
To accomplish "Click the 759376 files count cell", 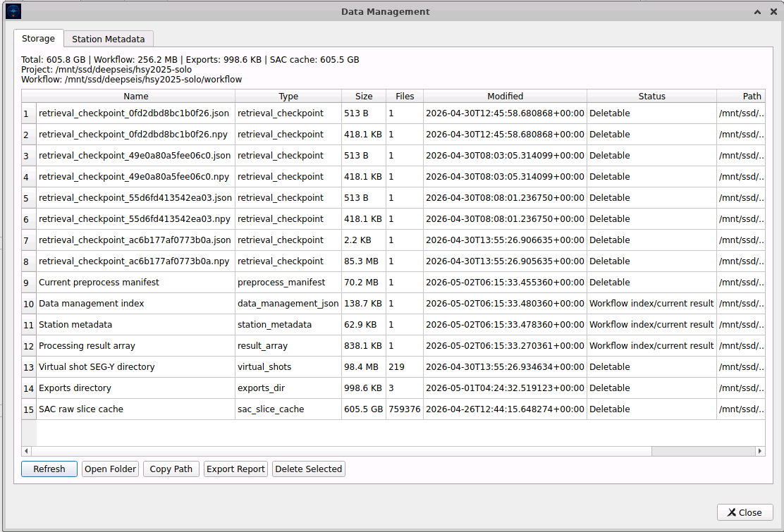I will (x=405, y=409).
